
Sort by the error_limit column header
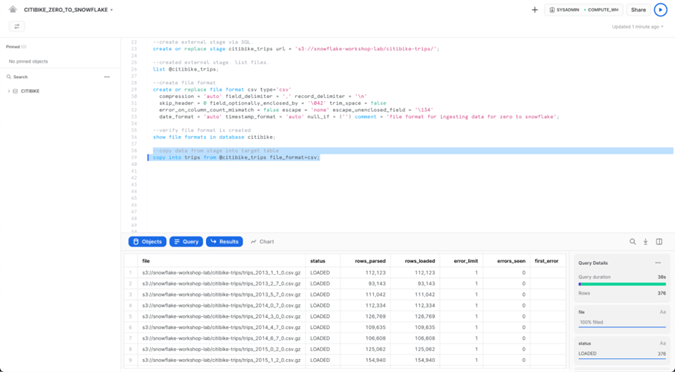tap(461, 261)
